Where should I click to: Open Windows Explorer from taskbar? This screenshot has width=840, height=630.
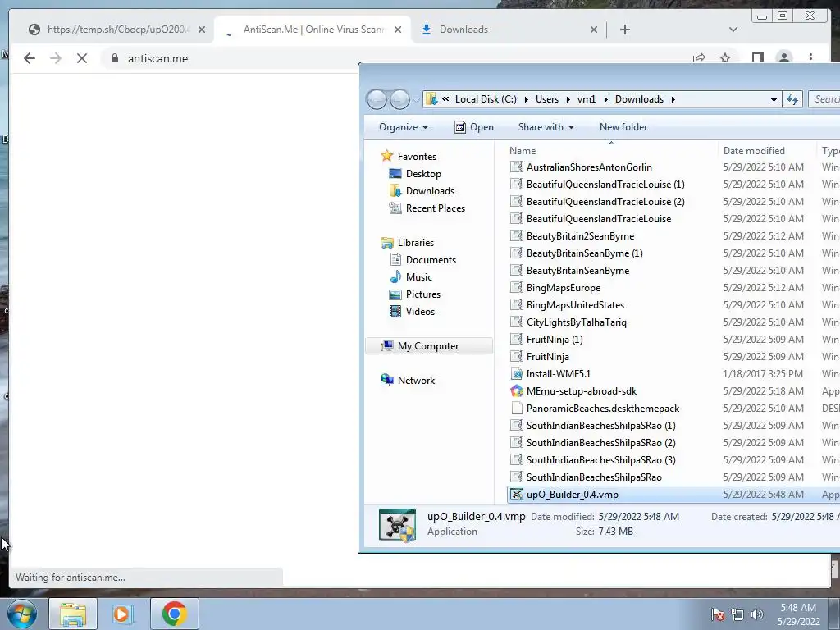pyautogui.click(x=73, y=614)
